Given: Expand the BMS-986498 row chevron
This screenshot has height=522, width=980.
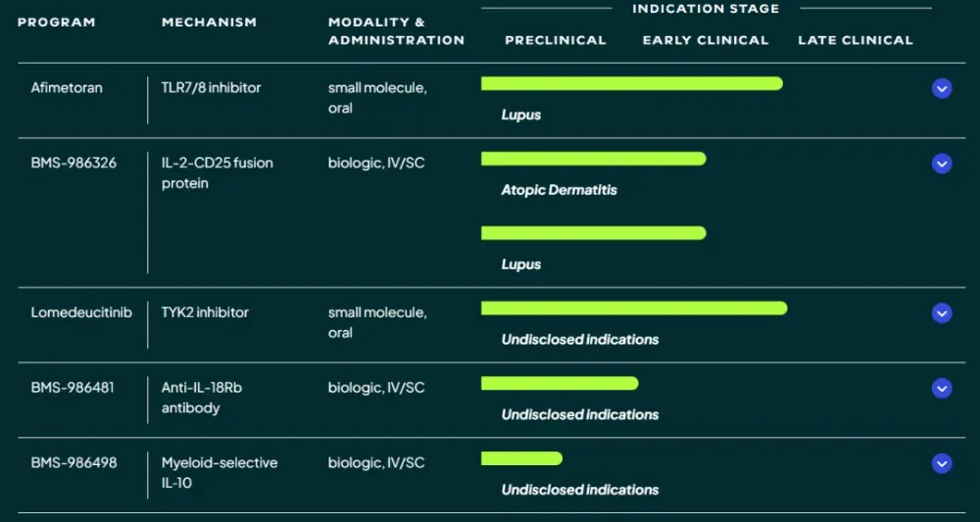Looking at the screenshot, I should point(942,463).
